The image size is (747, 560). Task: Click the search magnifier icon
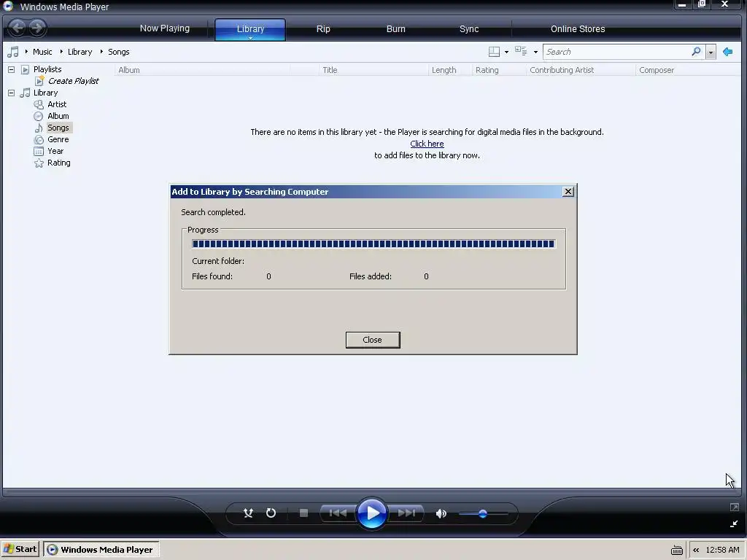(696, 52)
